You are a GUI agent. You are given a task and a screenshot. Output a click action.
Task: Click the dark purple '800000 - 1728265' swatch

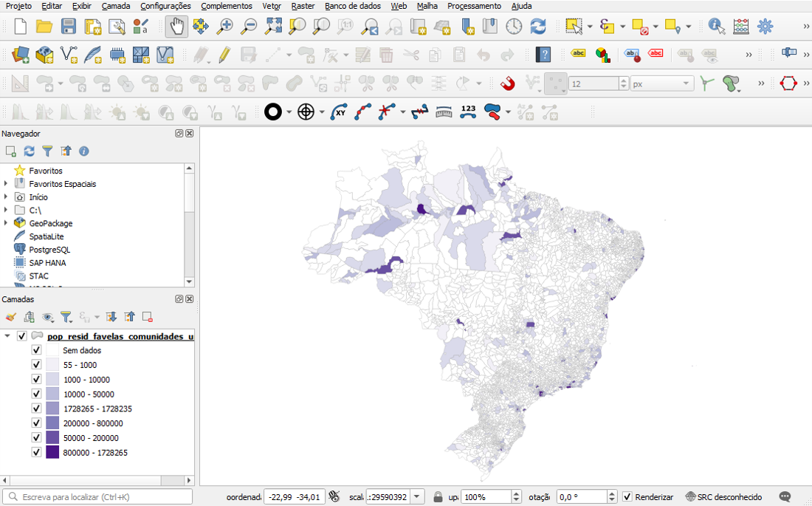coord(52,452)
